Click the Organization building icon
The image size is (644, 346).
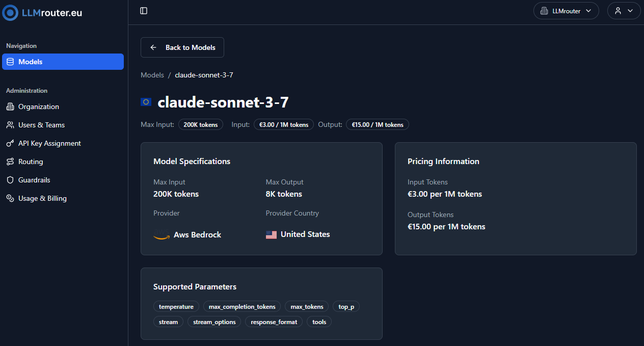click(10, 107)
